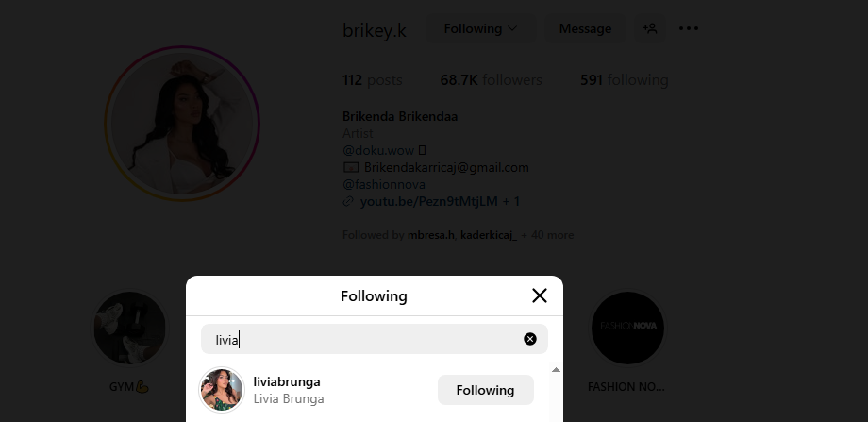This screenshot has height=422, width=868.
Task: Close the Following dialog
Action: (x=539, y=295)
